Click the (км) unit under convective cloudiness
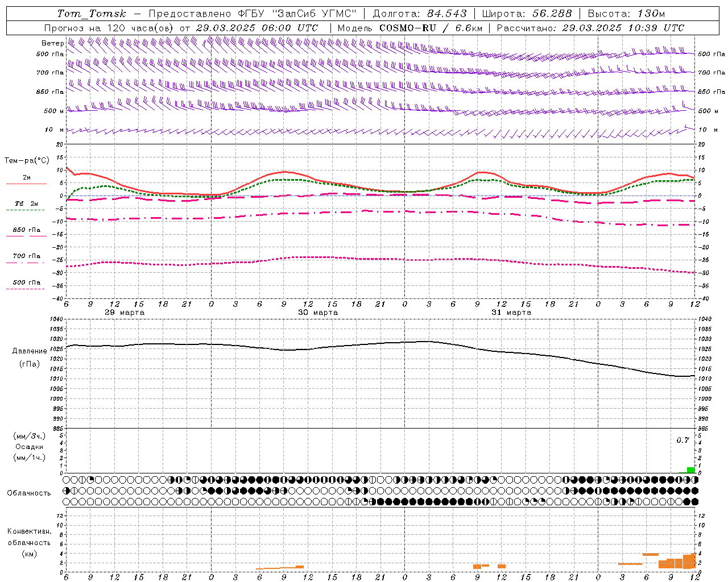The width and height of the screenshot is (728, 582). [x=29, y=554]
